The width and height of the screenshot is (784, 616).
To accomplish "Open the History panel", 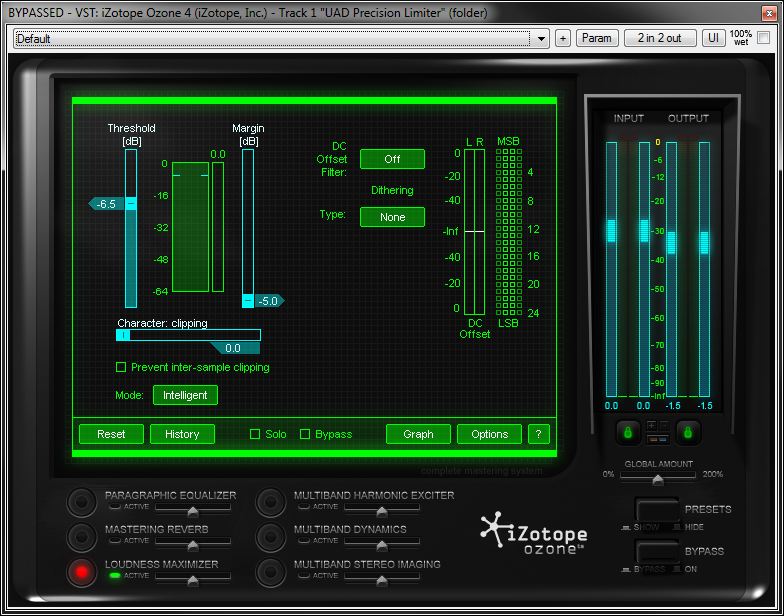I will pyautogui.click(x=182, y=434).
